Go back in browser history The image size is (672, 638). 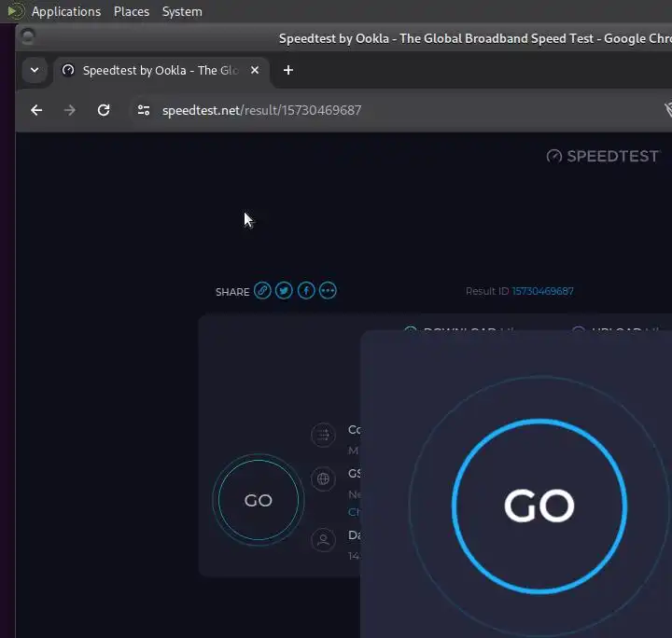pos(36,110)
